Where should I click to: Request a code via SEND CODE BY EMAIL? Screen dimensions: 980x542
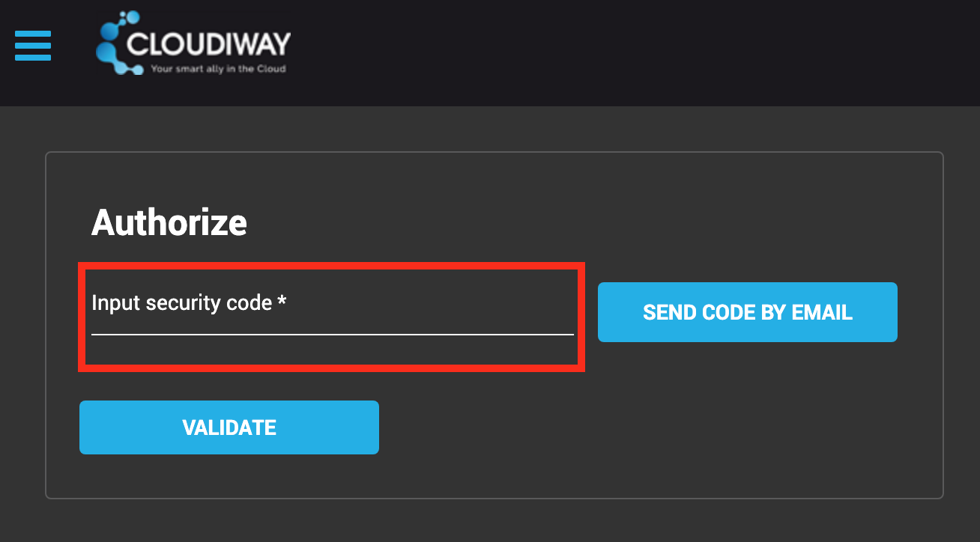(x=747, y=312)
